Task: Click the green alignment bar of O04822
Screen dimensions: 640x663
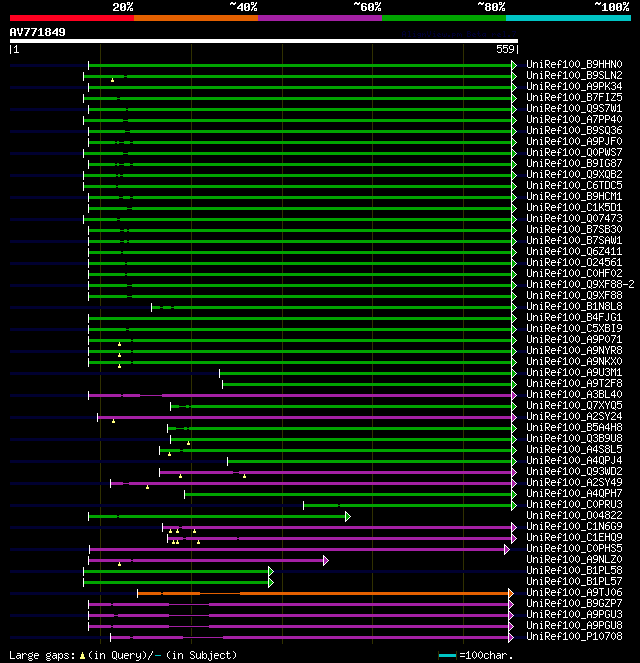Action: tap(217, 516)
